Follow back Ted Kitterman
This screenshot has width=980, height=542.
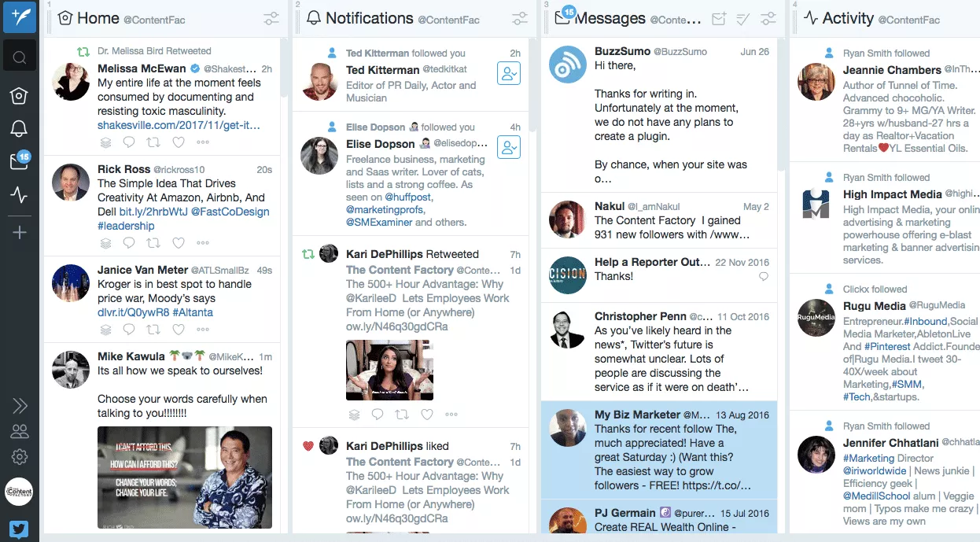(508, 72)
